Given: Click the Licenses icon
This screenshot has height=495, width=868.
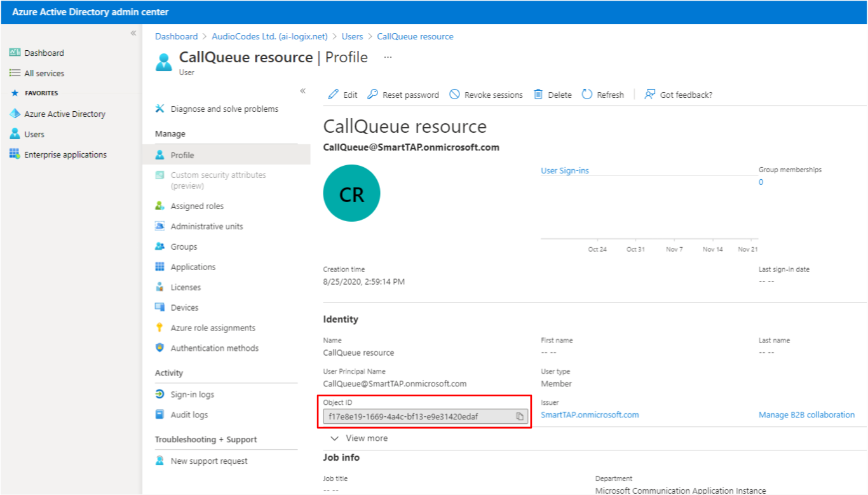Looking at the screenshot, I should click(x=160, y=287).
